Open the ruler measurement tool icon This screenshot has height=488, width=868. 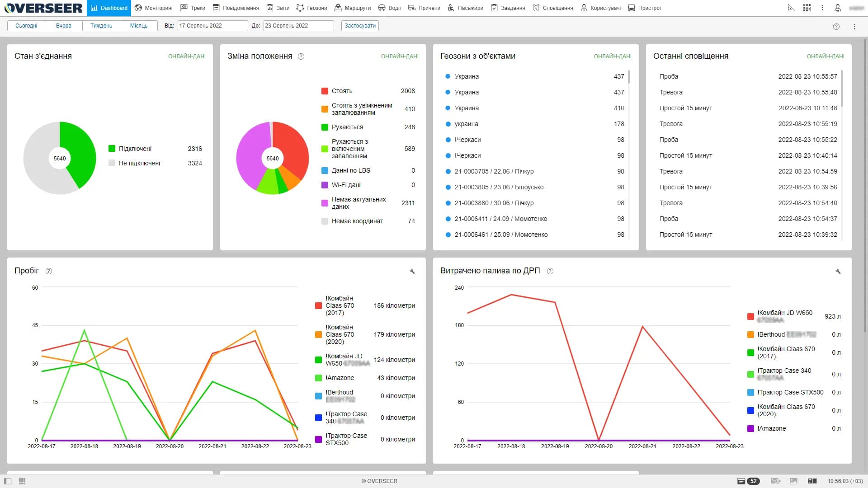(x=791, y=8)
